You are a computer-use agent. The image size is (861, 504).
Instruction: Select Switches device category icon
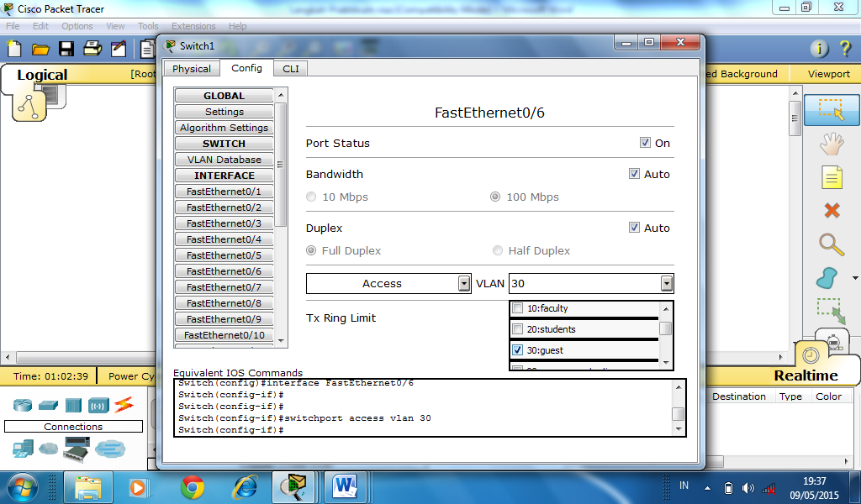click(48, 405)
